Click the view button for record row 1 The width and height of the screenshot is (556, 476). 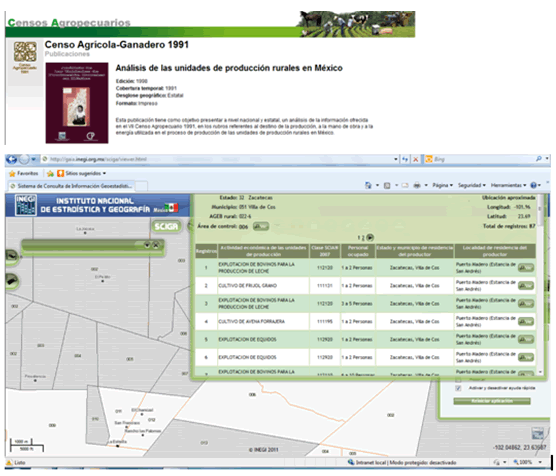point(526,268)
